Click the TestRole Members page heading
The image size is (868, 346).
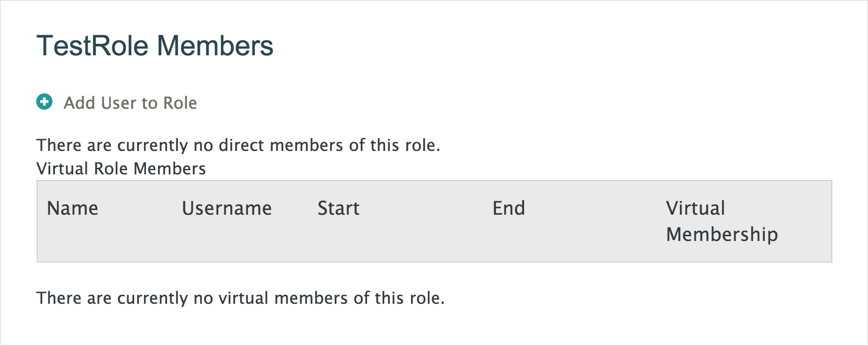pos(155,46)
